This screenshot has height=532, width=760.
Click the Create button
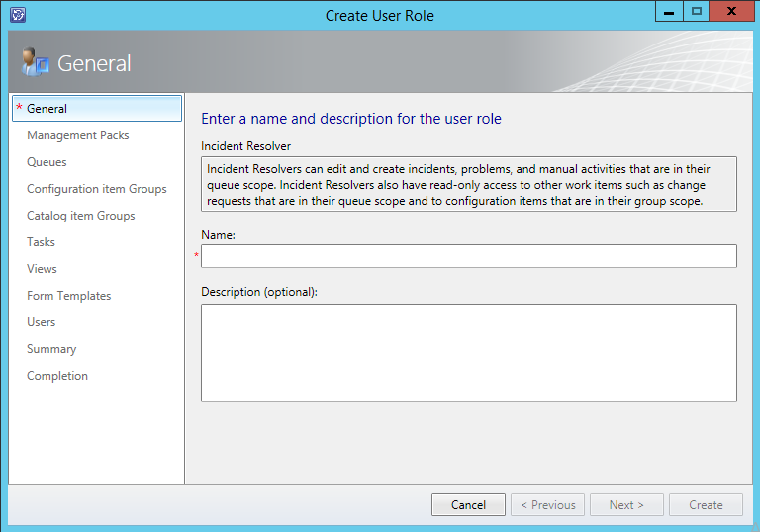point(706,505)
